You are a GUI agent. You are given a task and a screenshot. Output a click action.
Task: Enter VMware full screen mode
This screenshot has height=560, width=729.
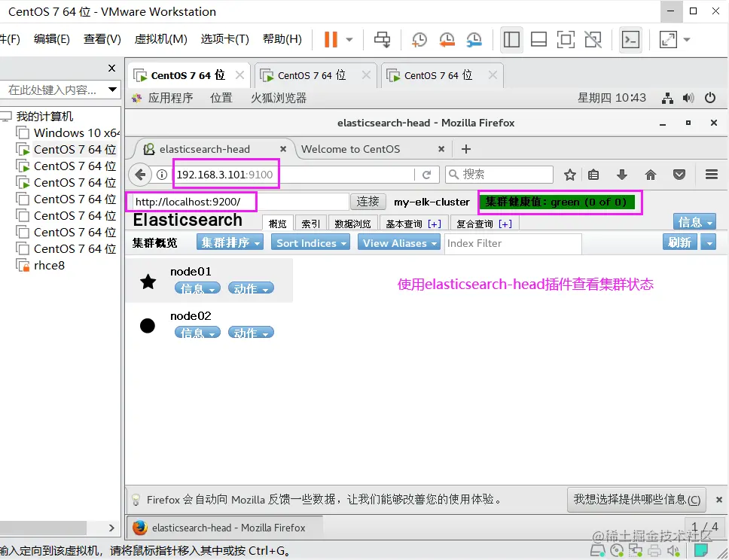point(566,39)
